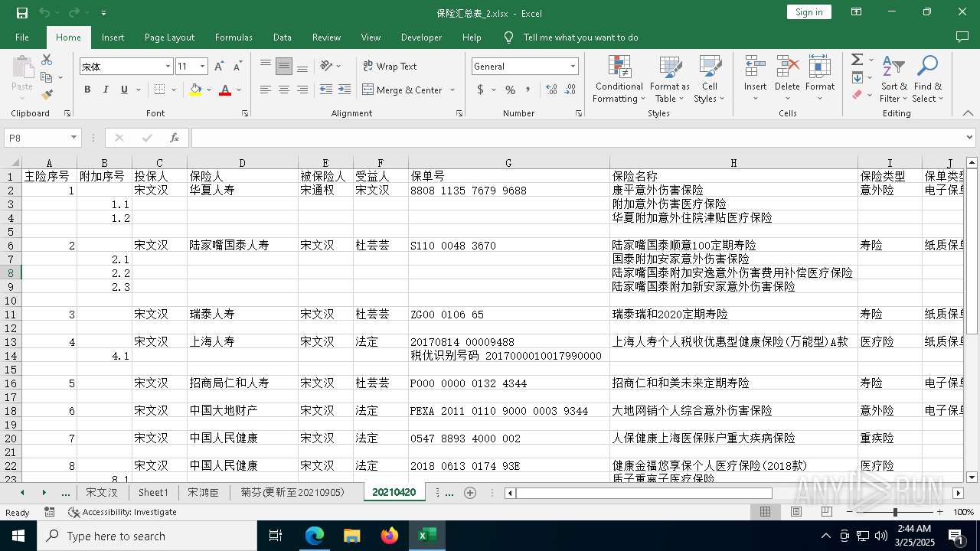Click the Delete cells button
The height and width of the screenshot is (551, 980).
[x=787, y=78]
